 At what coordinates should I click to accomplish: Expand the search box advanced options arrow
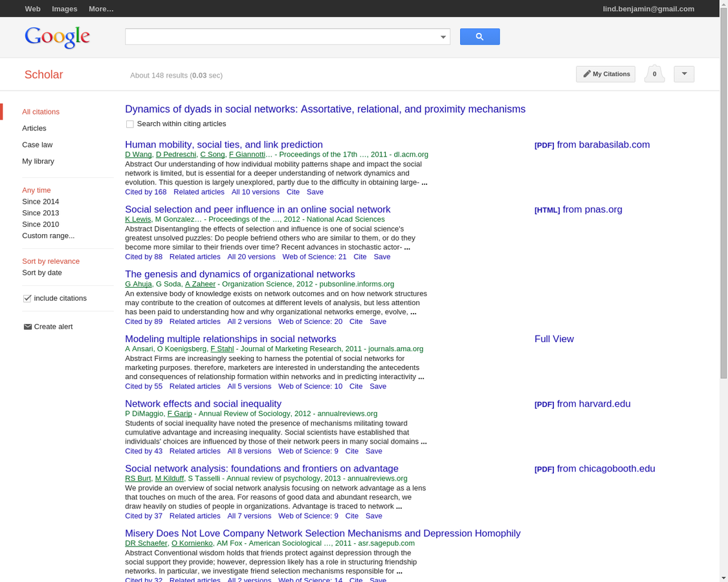443,37
